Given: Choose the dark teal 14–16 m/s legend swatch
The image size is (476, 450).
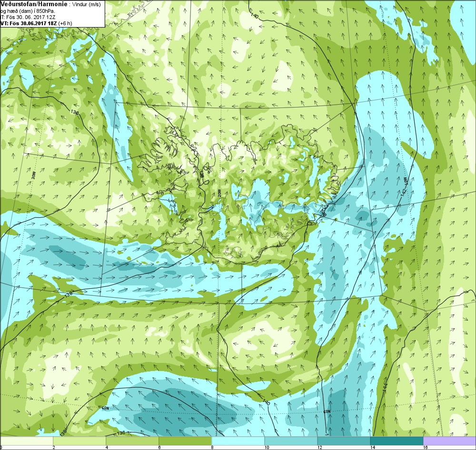Looking at the screenshot, I should click(x=397, y=440).
